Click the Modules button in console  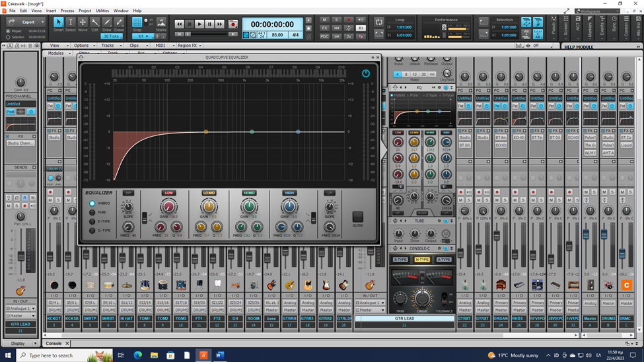(x=58, y=53)
